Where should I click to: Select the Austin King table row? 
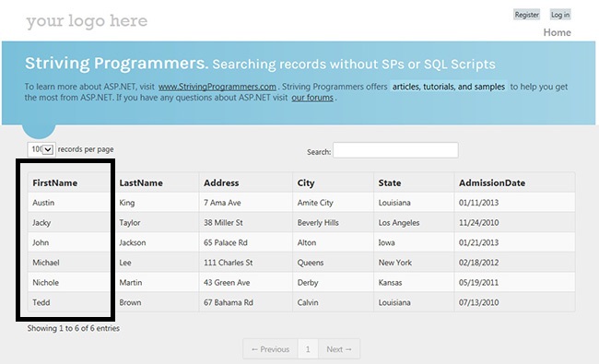[301, 203]
